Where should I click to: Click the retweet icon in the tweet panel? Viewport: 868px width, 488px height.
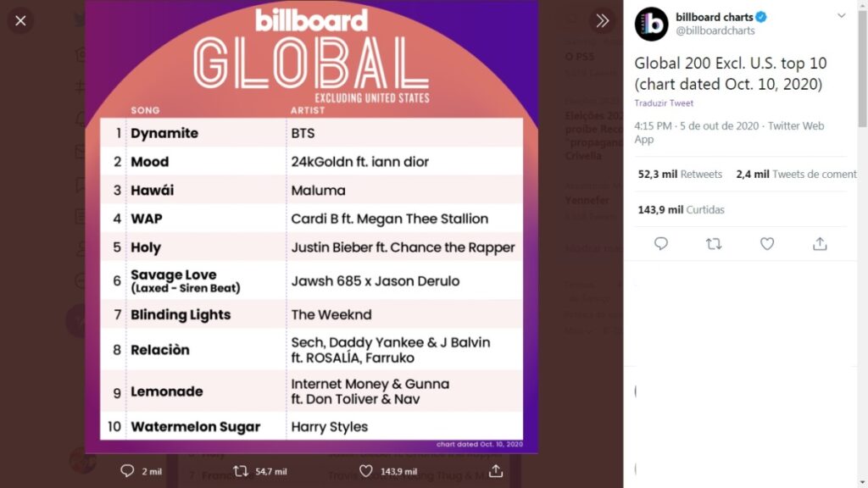coord(714,243)
